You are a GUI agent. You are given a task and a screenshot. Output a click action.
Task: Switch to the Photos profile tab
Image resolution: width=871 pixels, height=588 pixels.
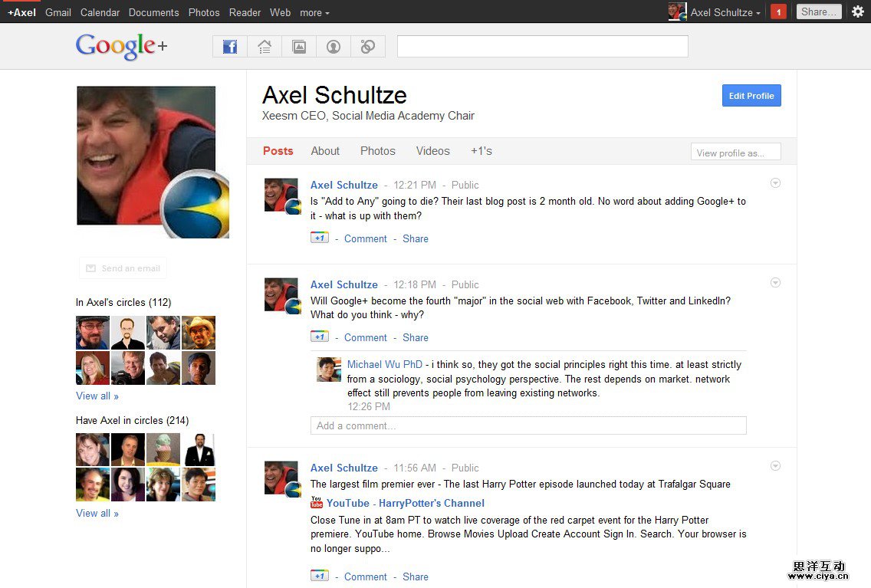(378, 151)
